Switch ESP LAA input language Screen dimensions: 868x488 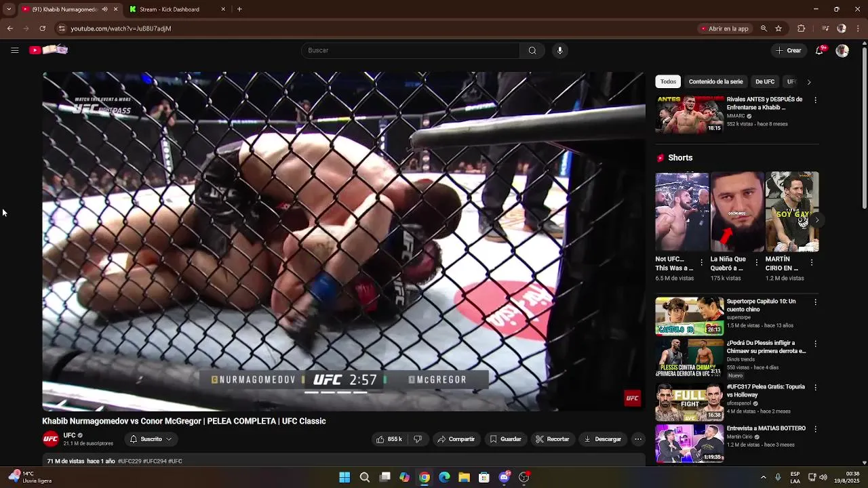[x=795, y=477]
